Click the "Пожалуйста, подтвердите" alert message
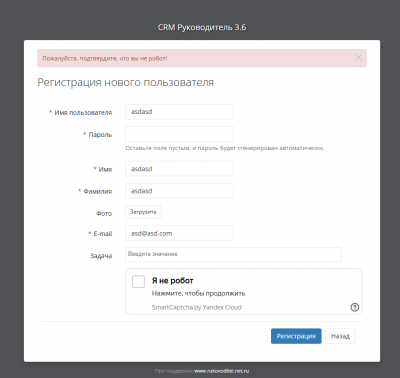Viewport: 400px width, 378px height. click(x=105, y=58)
